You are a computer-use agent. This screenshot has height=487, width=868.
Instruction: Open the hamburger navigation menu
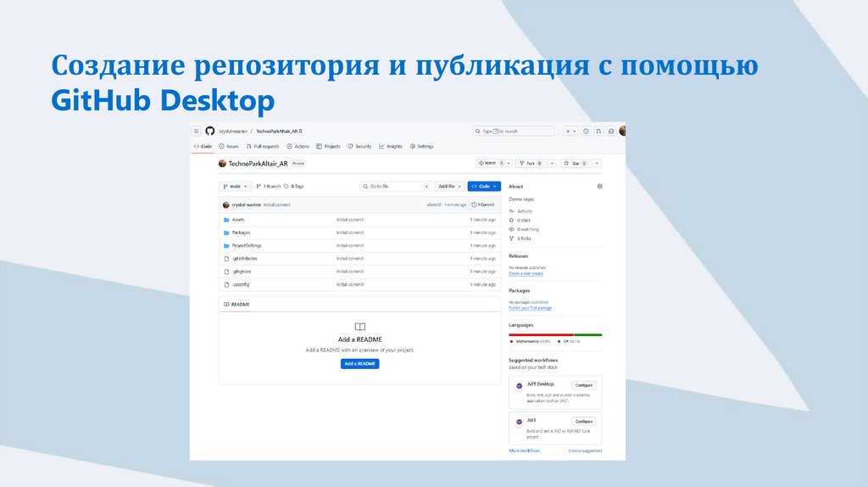tap(196, 132)
